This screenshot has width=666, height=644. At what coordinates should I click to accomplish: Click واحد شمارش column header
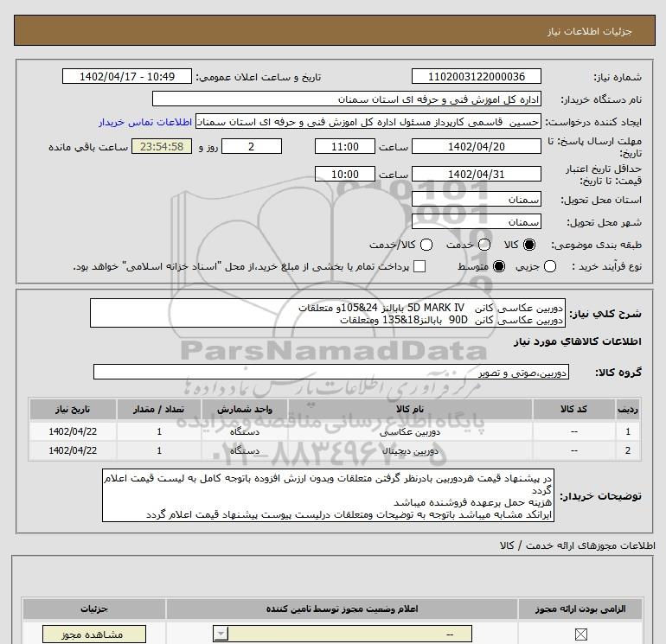(245, 409)
